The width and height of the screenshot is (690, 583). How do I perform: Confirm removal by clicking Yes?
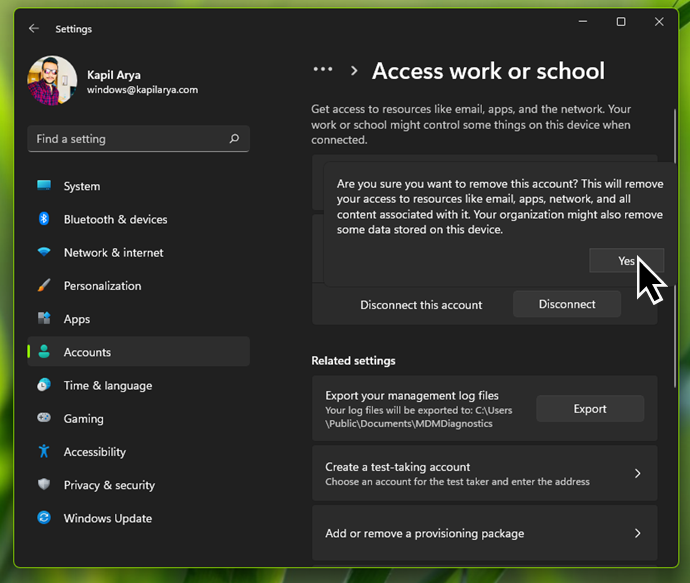626,260
